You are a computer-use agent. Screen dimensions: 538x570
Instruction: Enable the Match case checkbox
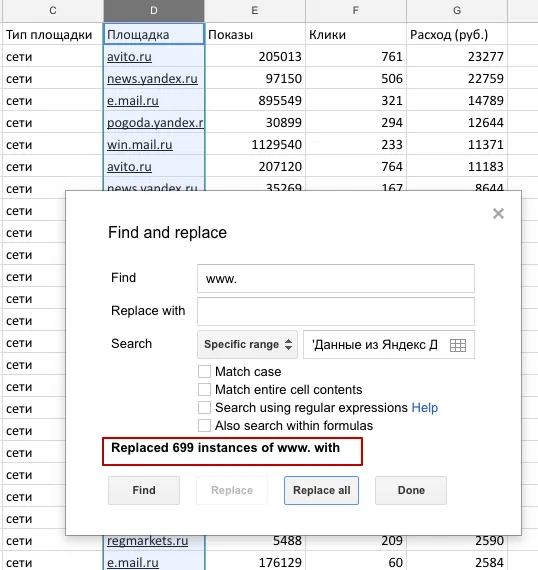click(x=204, y=372)
